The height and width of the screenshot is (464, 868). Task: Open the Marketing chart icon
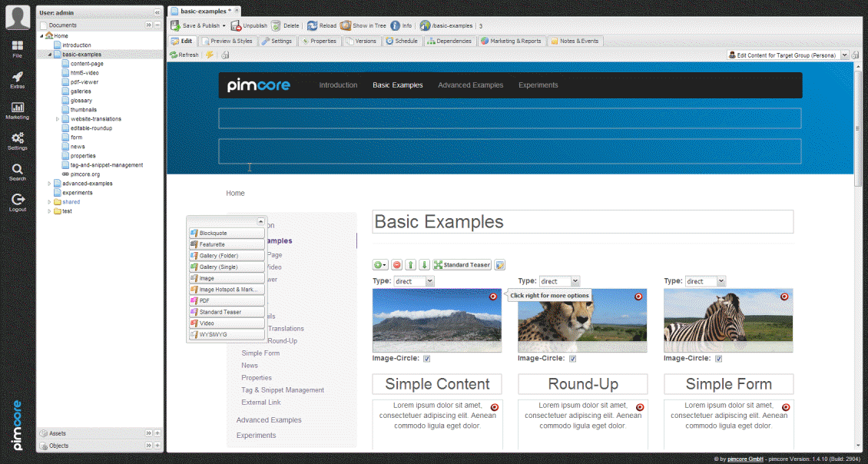17,108
